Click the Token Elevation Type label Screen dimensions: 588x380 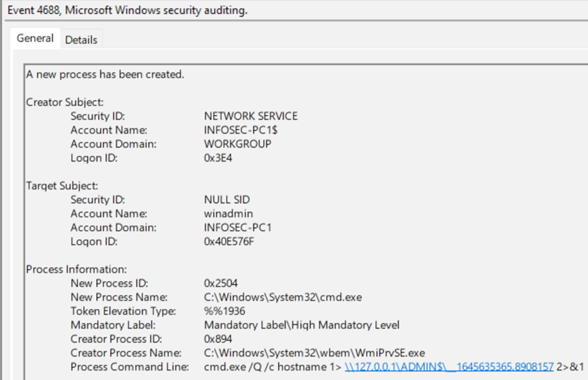click(123, 312)
